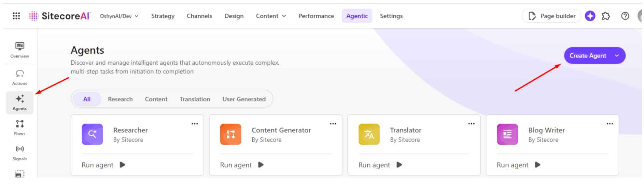Click the Agents page heading

pos(87,50)
